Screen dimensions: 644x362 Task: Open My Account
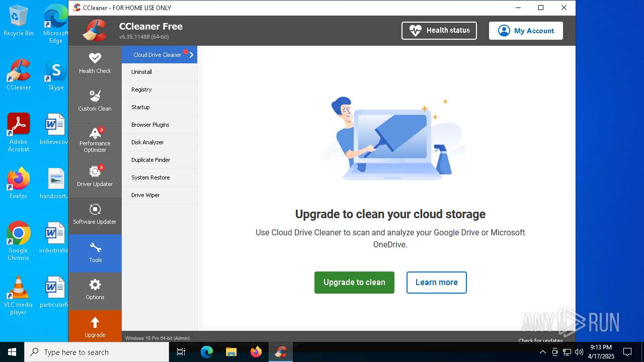tap(526, 31)
